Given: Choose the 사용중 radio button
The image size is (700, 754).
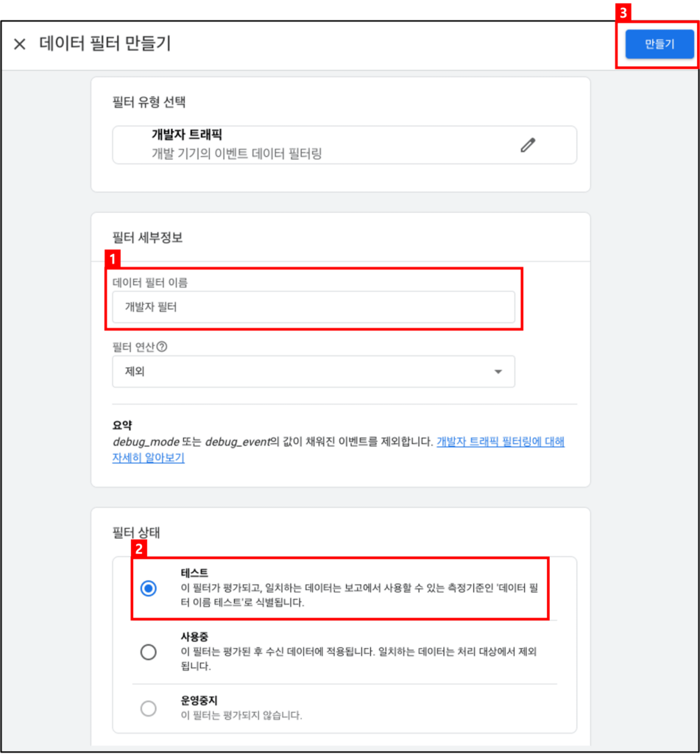Looking at the screenshot, I should point(149,652).
